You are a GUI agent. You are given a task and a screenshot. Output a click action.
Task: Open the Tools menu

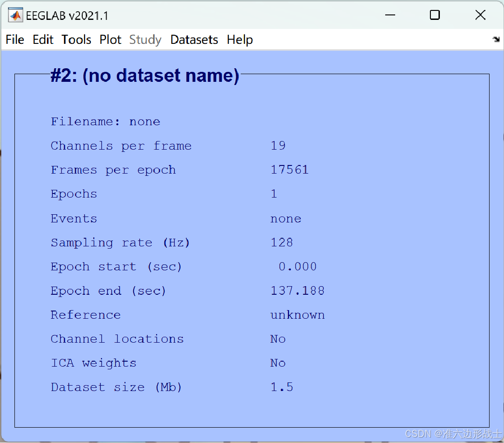(76, 40)
